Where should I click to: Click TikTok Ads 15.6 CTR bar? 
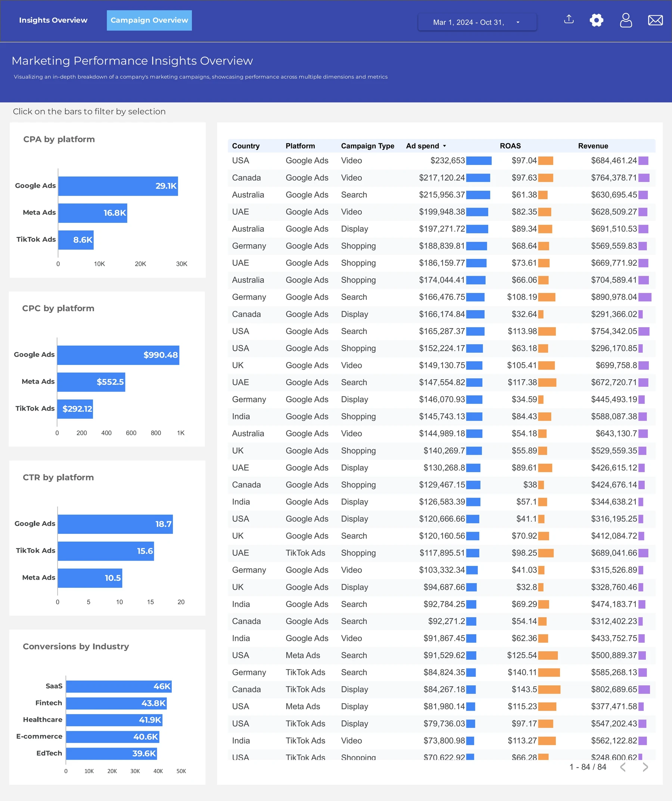click(106, 551)
